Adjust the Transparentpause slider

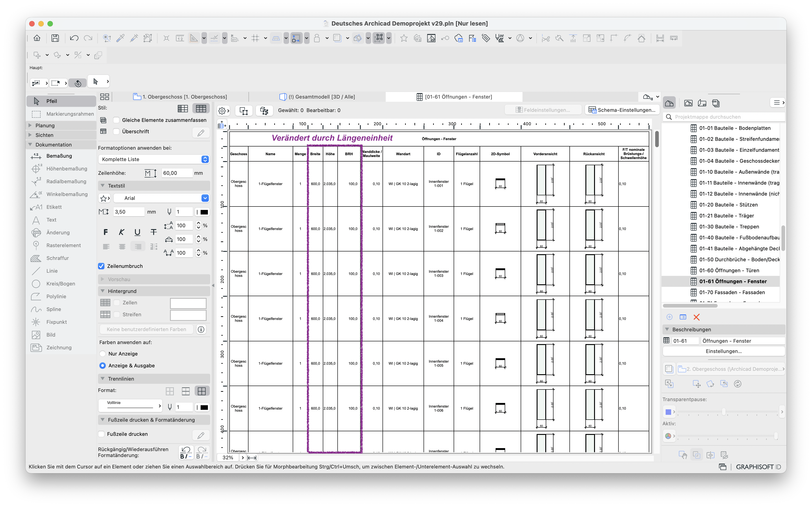point(724,412)
